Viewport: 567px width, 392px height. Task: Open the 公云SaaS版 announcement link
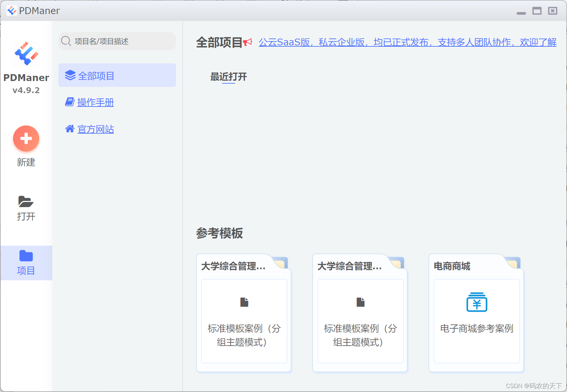pos(408,42)
